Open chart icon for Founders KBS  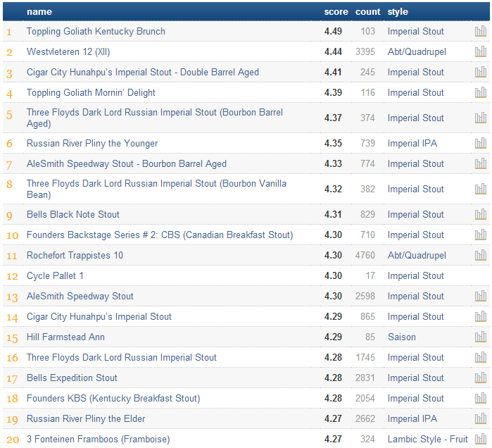[x=481, y=398]
